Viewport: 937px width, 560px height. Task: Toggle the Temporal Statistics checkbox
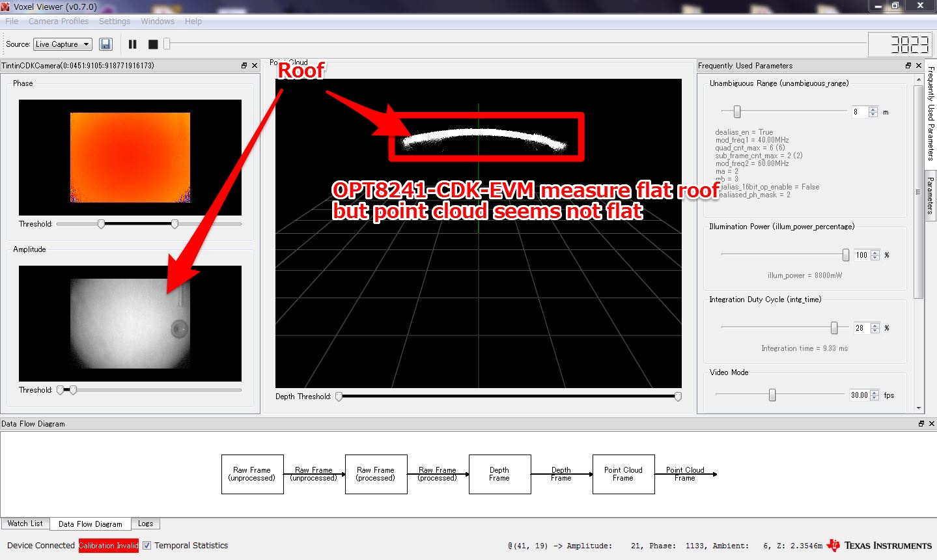[147, 546]
